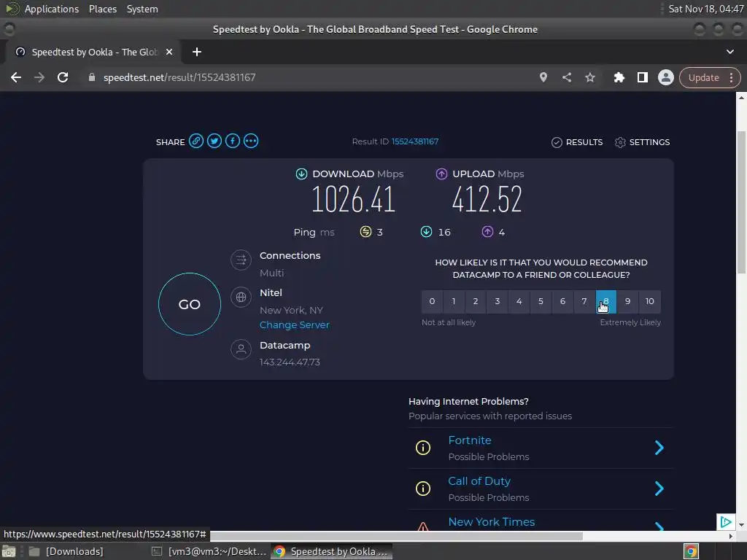Open the Fortnite problems link
This screenshot has width=747, height=560.
(x=470, y=440)
